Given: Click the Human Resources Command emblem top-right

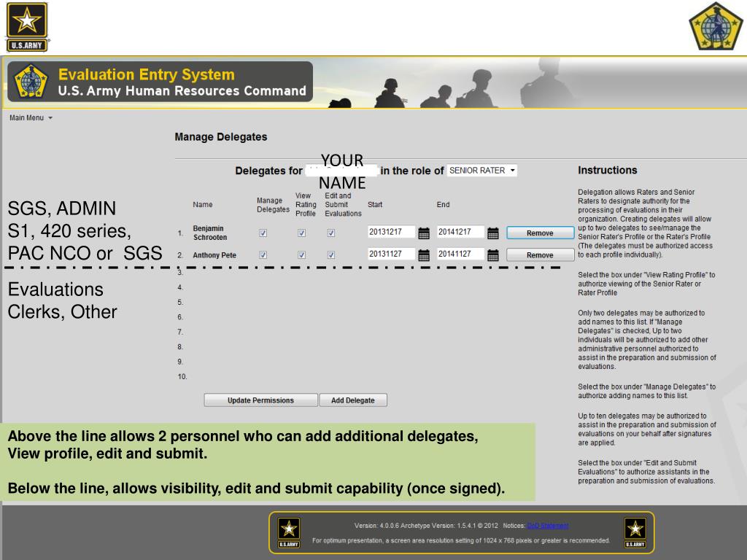Looking at the screenshot, I should (x=716, y=27).
